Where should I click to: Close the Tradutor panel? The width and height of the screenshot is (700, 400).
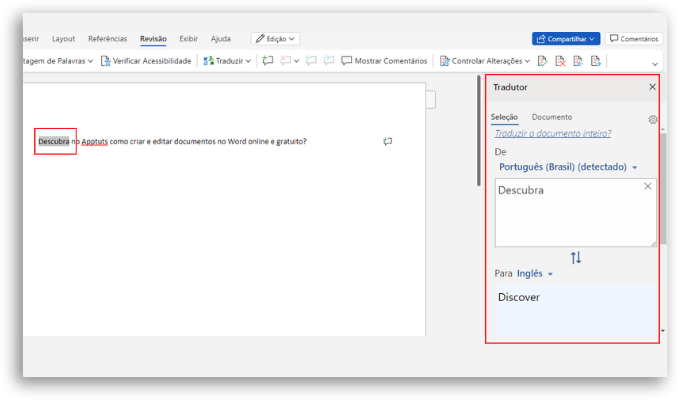coord(652,87)
